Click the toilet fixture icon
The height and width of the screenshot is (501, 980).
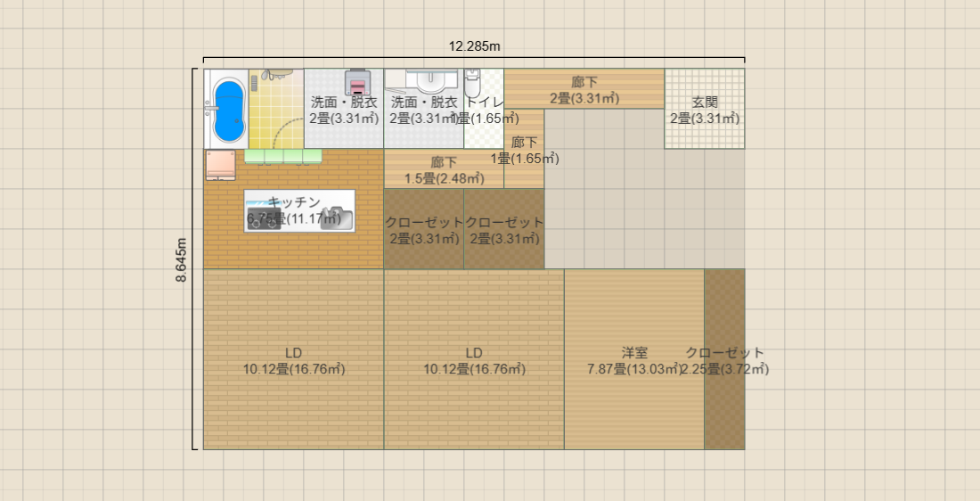pos(472,83)
